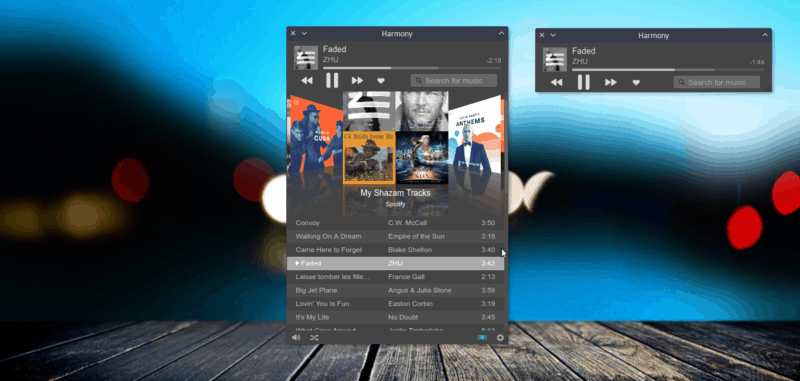Image resolution: width=800 pixels, height=381 pixels.
Task: Click the search field in large Harmony window
Action: [454, 81]
